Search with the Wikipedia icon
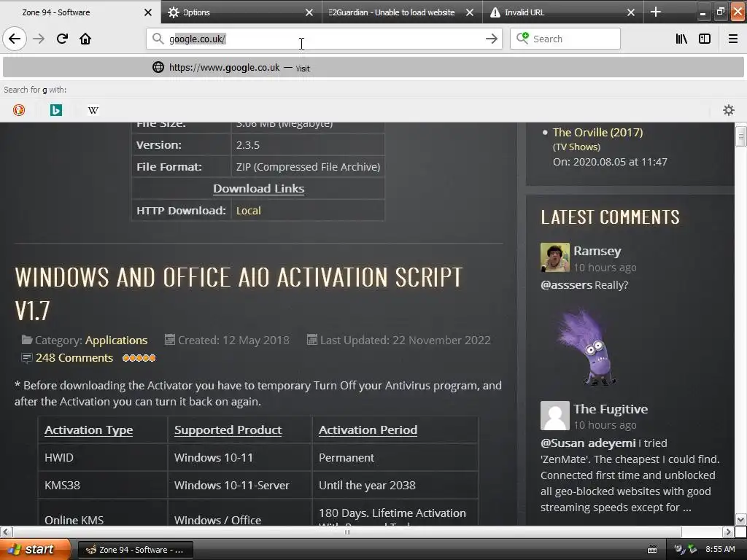This screenshot has width=747, height=560. [93, 110]
